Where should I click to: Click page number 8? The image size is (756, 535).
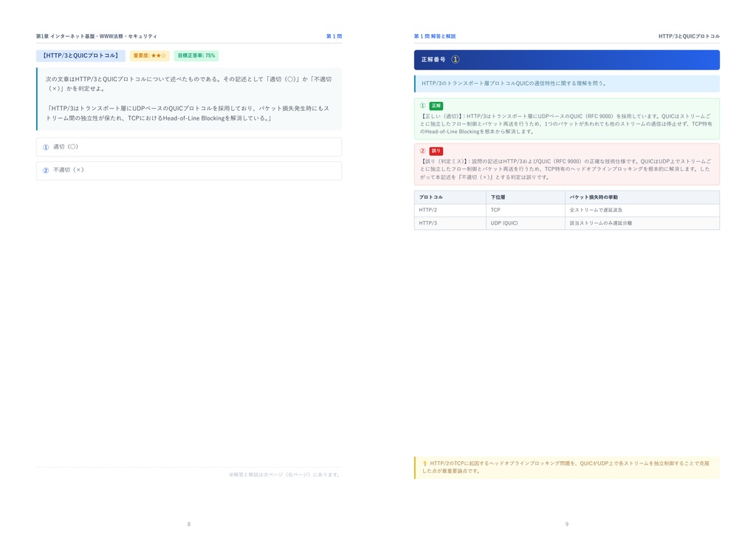click(x=188, y=524)
